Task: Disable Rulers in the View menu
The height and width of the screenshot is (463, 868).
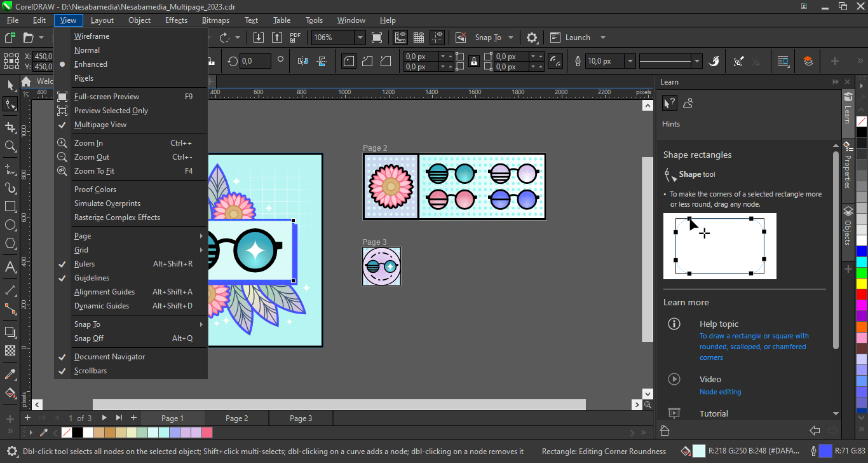Action: tap(85, 264)
